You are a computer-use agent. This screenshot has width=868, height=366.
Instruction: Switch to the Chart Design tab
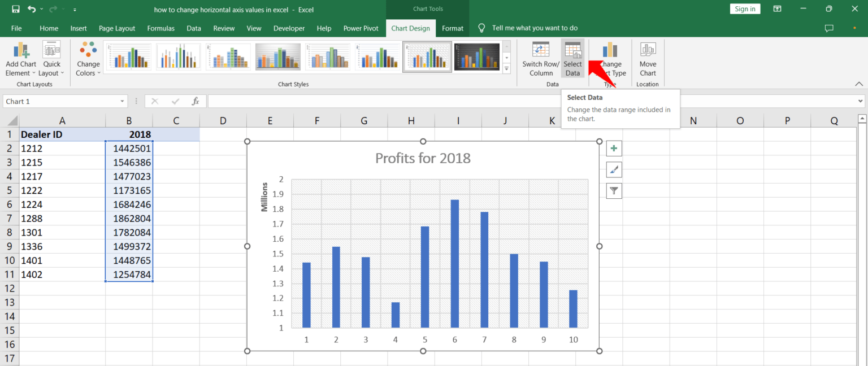point(411,28)
